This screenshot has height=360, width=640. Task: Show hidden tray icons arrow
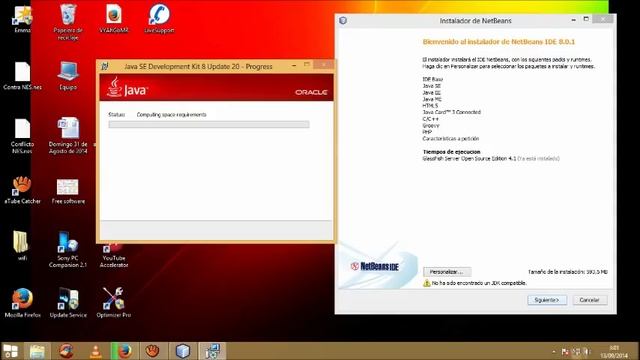554,351
